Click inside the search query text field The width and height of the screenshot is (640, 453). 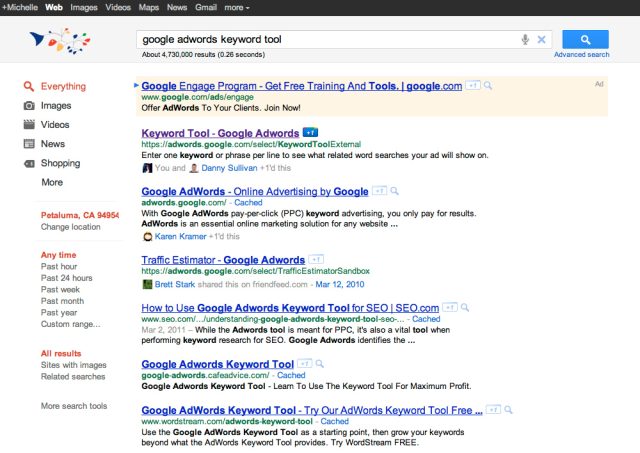point(325,40)
